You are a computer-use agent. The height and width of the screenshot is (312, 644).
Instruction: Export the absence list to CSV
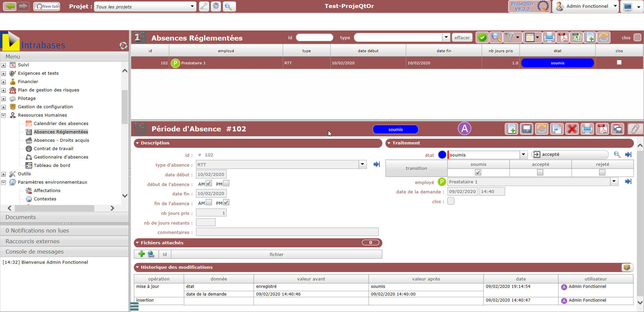point(577,38)
